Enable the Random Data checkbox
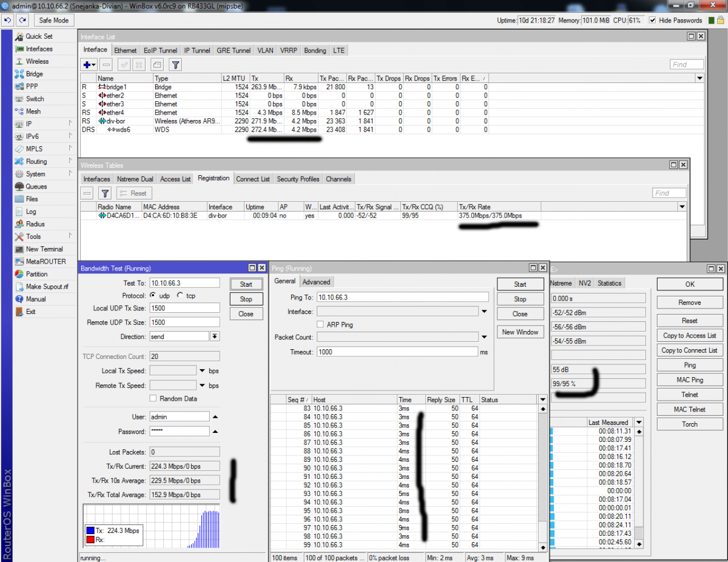Viewport: 728px width, 562px height. (153, 399)
